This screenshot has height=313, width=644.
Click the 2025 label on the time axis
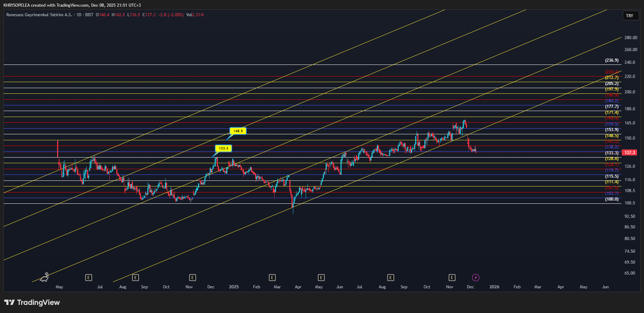point(234,287)
